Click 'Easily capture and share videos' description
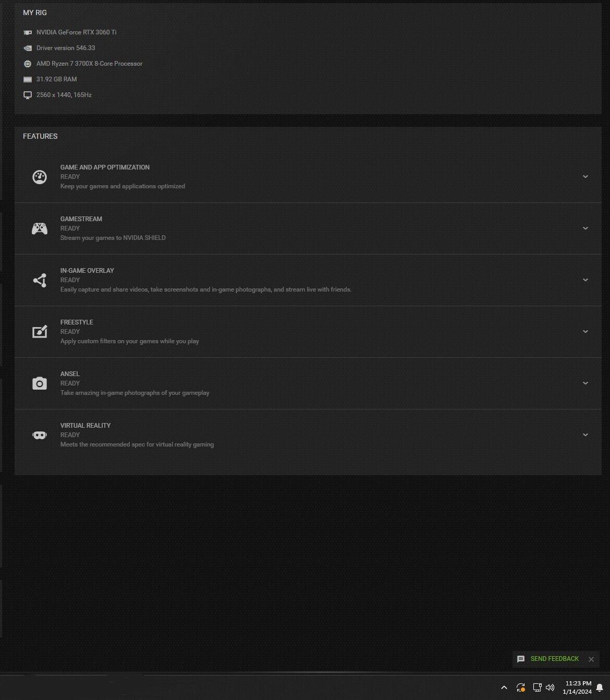This screenshot has width=610, height=700. 206,289
